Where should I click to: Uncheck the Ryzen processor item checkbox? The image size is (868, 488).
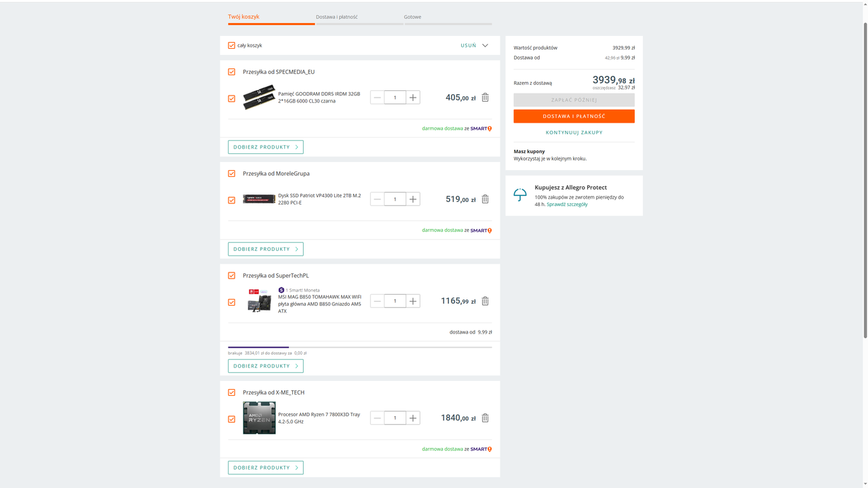point(231,420)
